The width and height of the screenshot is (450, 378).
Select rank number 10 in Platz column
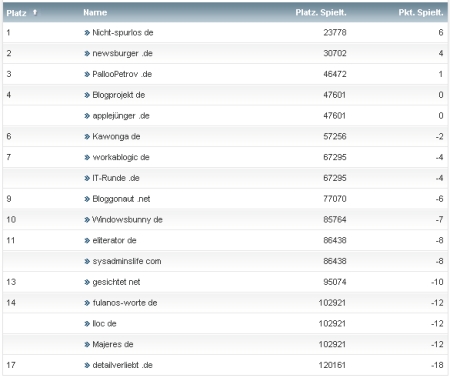pyautogui.click(x=11, y=220)
